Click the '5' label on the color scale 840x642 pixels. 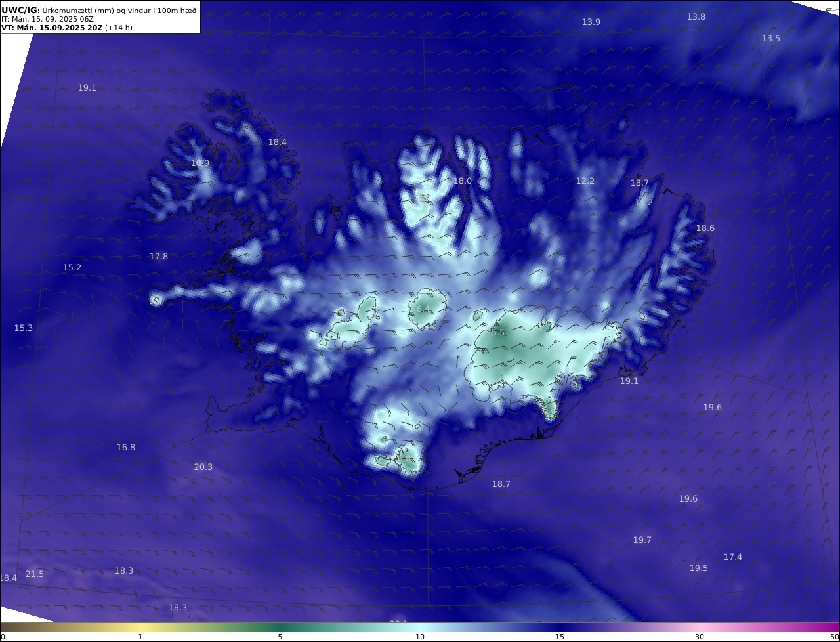(x=280, y=637)
